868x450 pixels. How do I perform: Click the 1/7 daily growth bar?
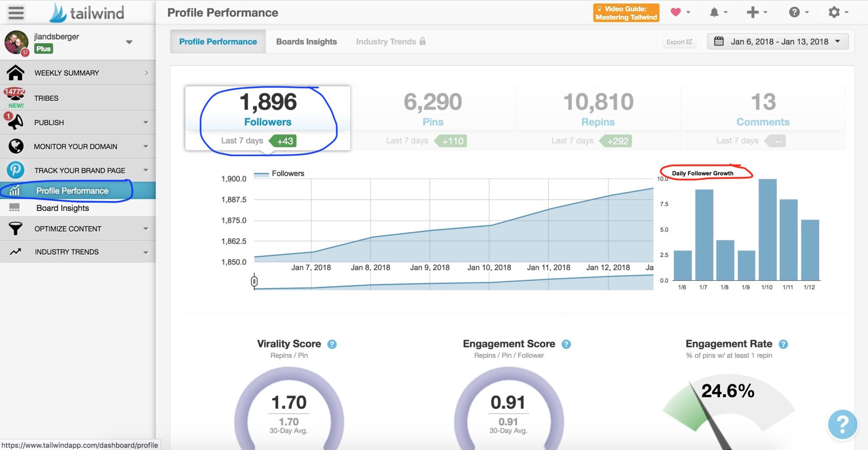(704, 235)
